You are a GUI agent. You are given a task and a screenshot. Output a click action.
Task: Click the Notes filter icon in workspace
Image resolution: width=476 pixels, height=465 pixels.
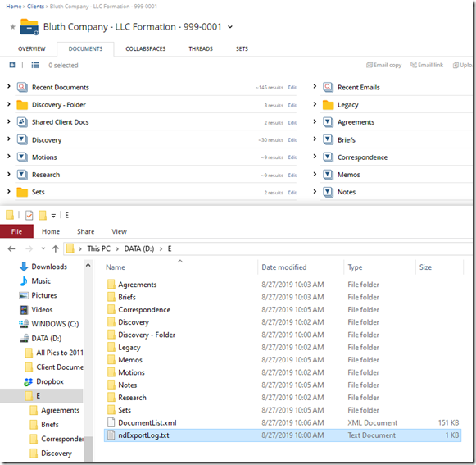click(x=328, y=192)
